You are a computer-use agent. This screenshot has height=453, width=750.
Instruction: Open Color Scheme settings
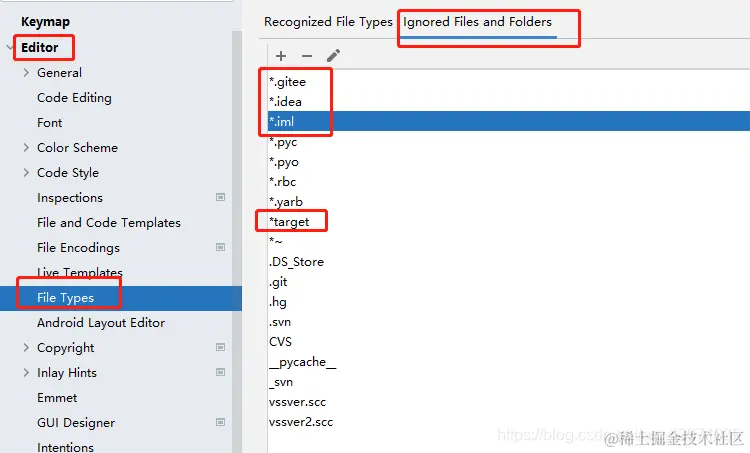pyautogui.click(x=77, y=147)
